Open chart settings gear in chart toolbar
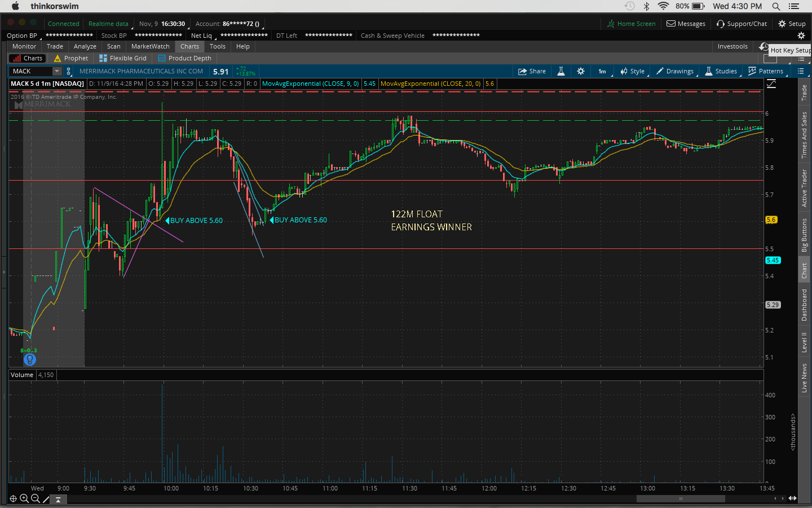Screen dimensions: 812x508 581,71
